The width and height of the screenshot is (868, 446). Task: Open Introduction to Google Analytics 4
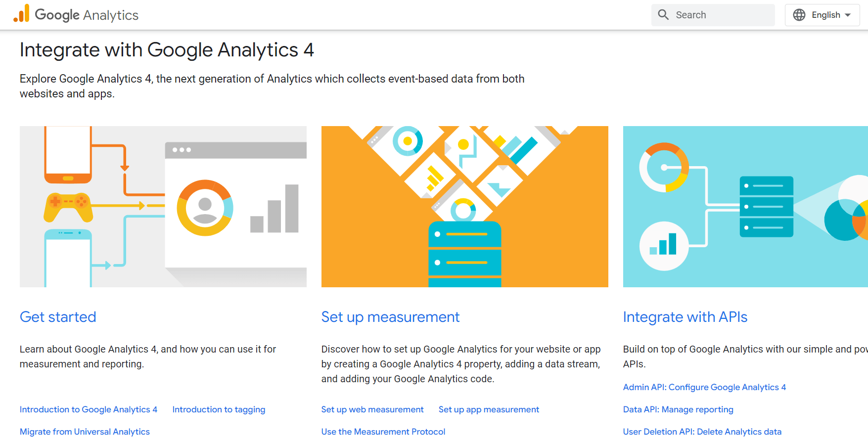[88, 409]
